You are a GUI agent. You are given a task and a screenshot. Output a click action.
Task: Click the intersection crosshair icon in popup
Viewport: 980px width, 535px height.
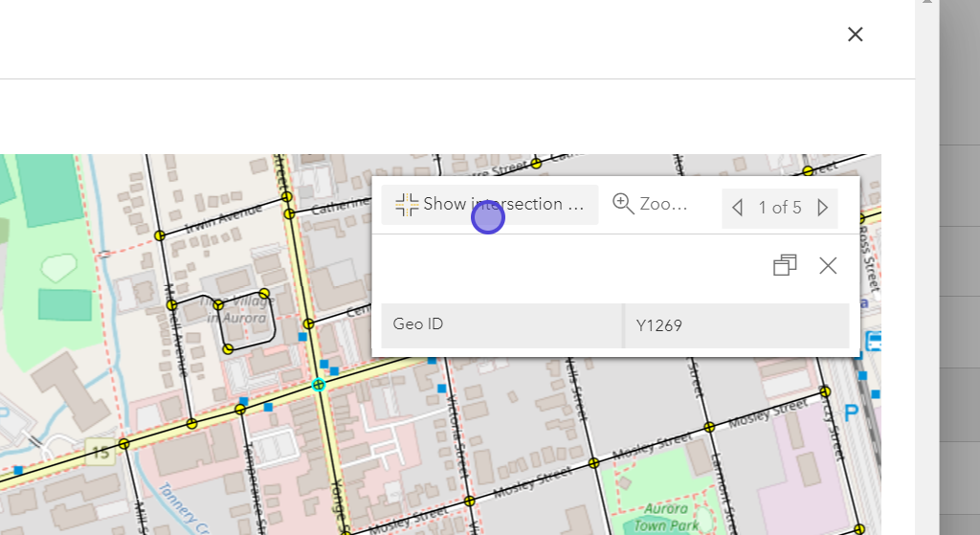407,204
